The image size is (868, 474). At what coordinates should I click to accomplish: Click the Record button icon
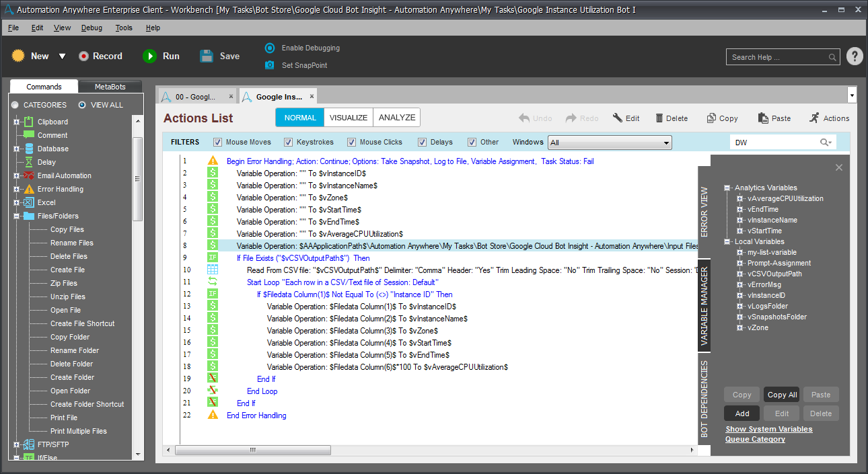pos(83,56)
